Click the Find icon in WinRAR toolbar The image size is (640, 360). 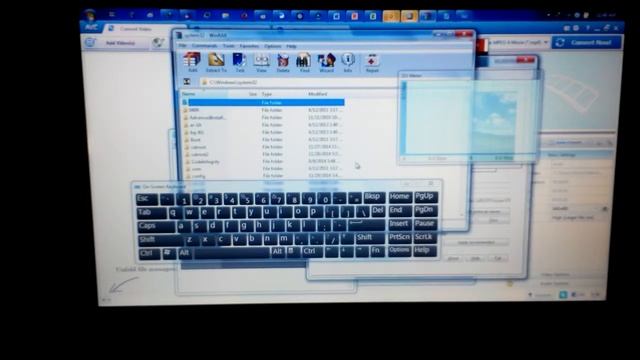304,62
